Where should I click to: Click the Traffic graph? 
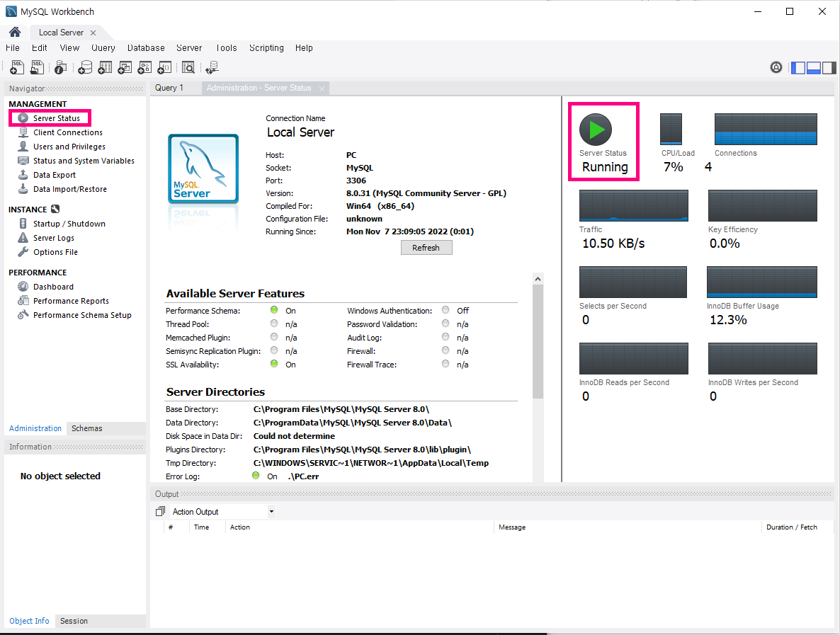click(x=634, y=205)
